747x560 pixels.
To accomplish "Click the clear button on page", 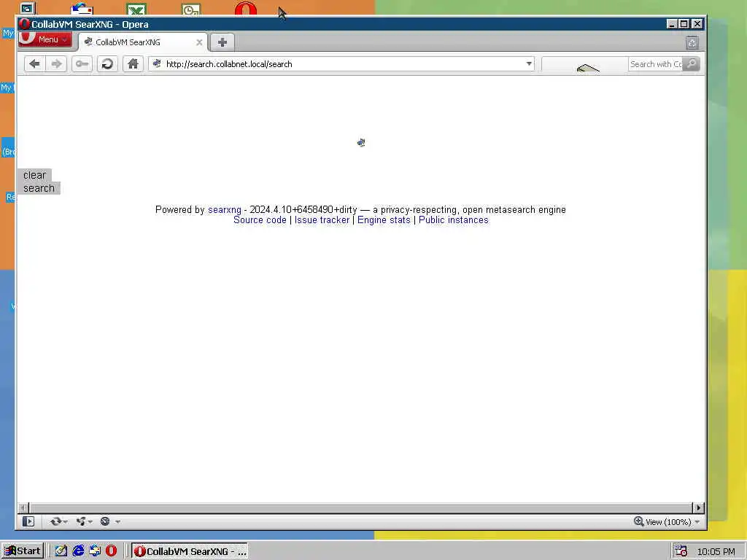I will click(x=34, y=175).
